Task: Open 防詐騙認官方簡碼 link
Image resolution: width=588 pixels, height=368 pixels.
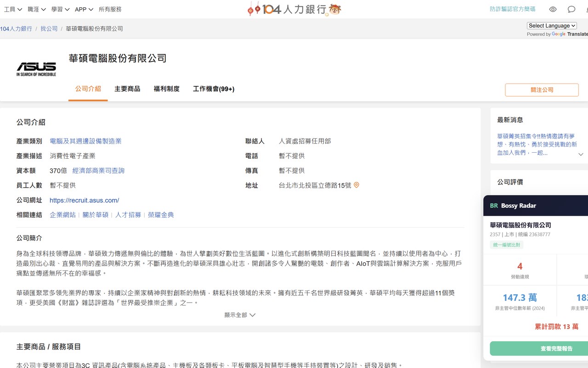Action: coord(513,9)
